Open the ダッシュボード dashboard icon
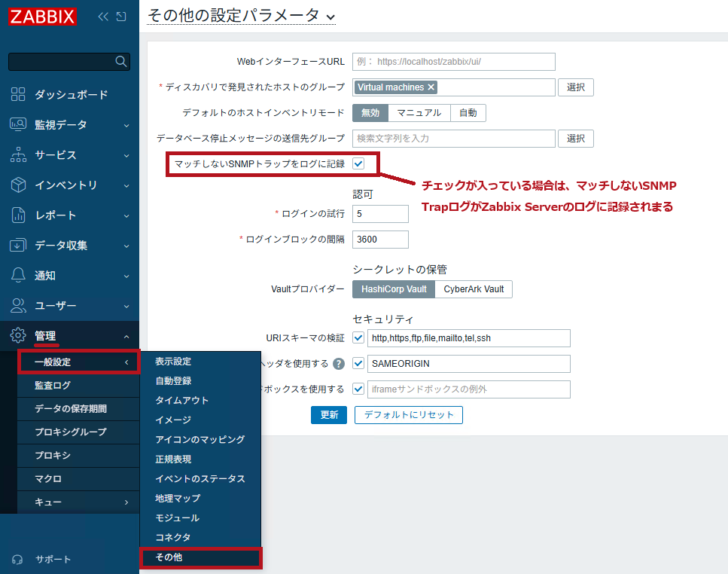728x574 pixels. coord(17,94)
